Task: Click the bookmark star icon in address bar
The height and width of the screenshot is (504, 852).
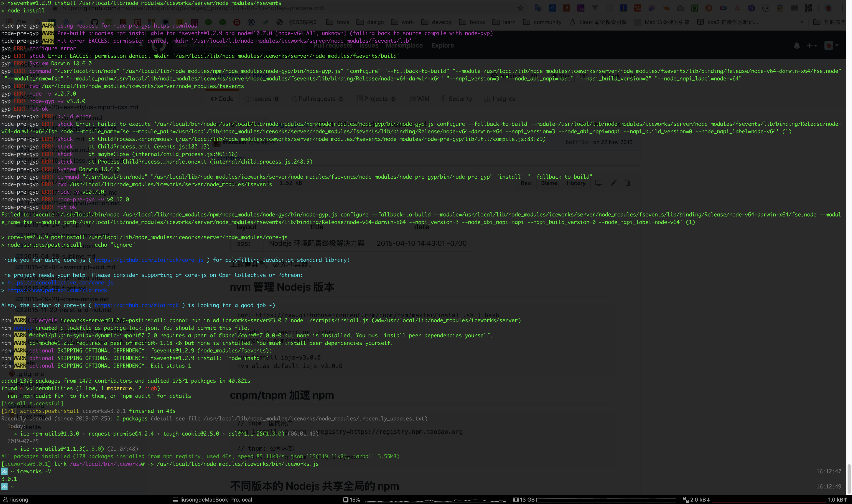Action: pyautogui.click(x=520, y=8)
